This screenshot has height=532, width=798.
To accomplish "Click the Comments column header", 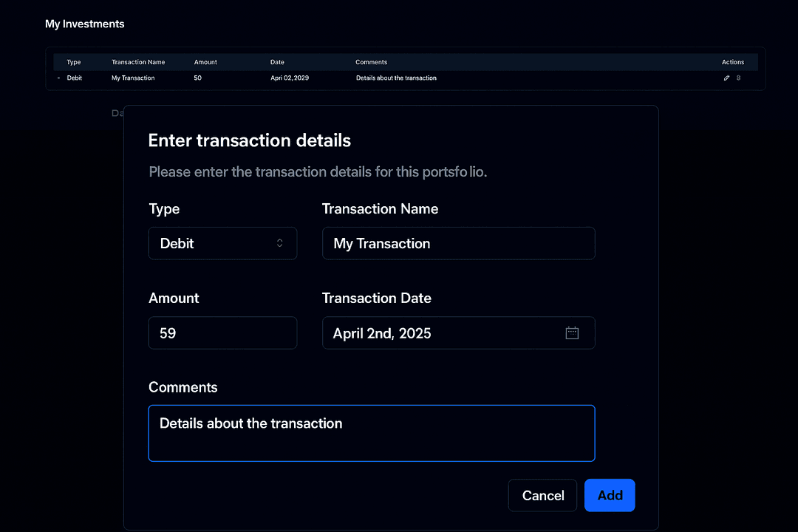I will point(372,62).
